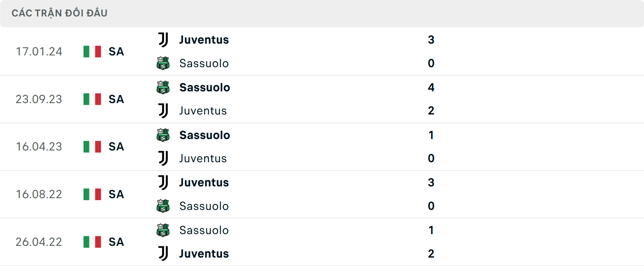Select the date 17.01.24

[x=39, y=51]
